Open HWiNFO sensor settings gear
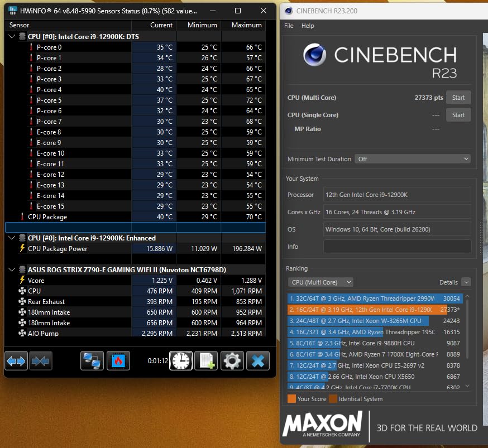 232,360
